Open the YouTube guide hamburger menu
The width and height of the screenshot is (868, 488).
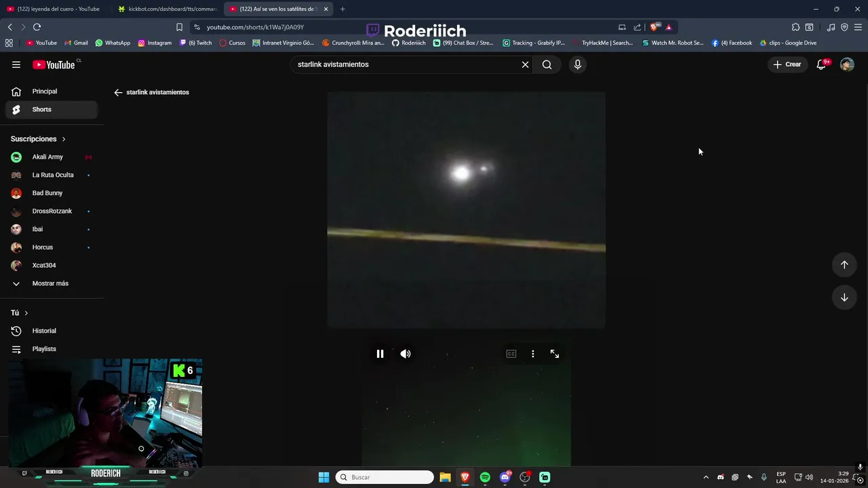(x=16, y=64)
